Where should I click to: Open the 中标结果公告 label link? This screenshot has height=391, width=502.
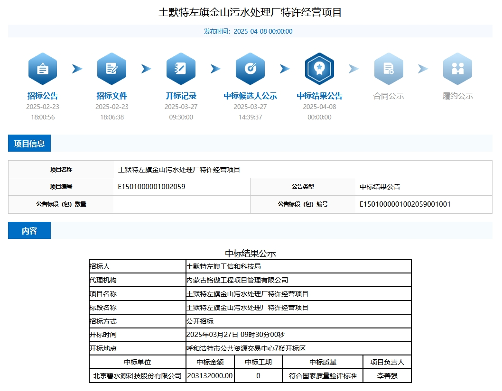pyautogui.click(x=319, y=96)
